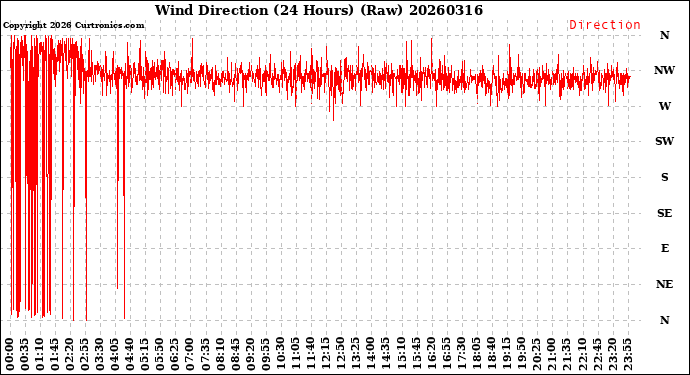This screenshot has height=375, width=690.
Task: Click the '13:25' time axis label
Action: [356, 354]
